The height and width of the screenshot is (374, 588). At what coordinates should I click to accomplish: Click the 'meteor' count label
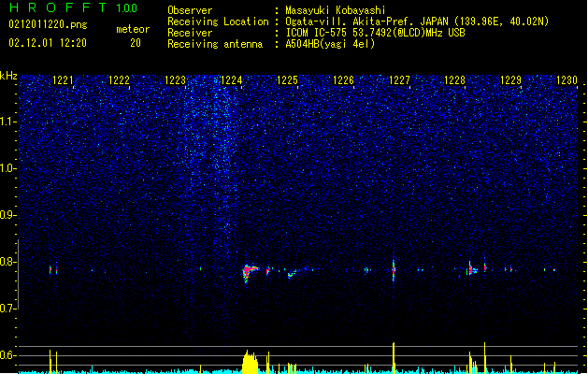(133, 29)
